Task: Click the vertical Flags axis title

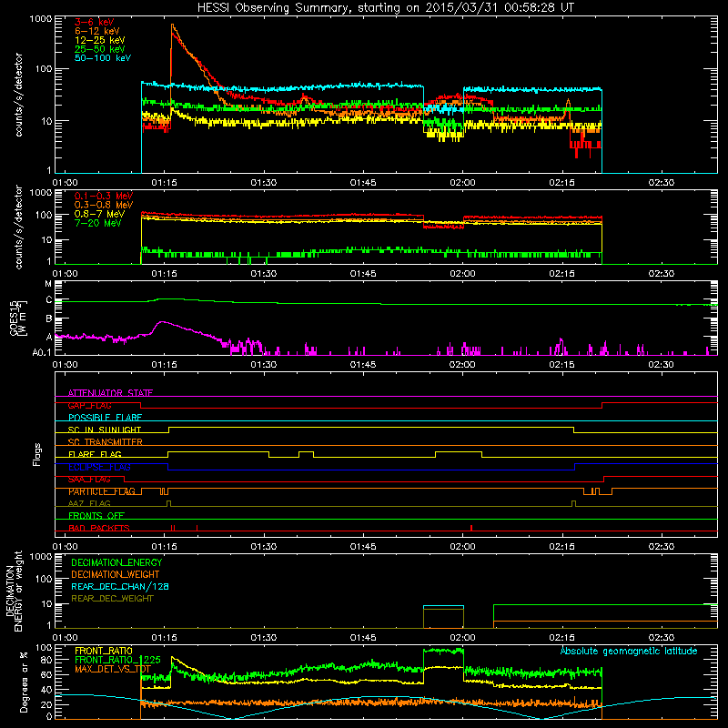Action: 37,454
